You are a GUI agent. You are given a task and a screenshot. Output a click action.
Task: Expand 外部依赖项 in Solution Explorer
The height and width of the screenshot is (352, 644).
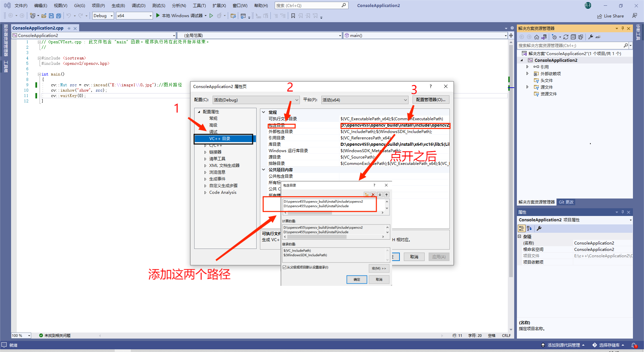pyautogui.click(x=528, y=74)
